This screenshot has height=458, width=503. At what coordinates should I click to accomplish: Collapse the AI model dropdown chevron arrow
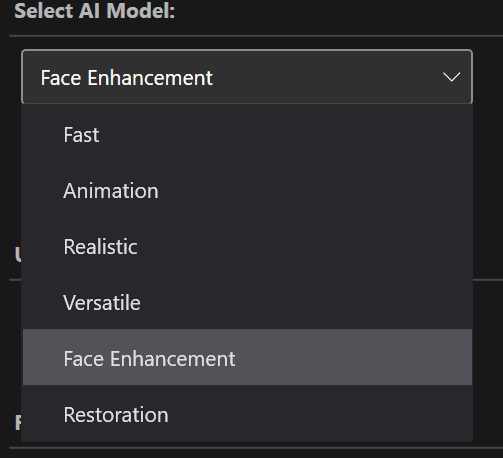click(x=451, y=77)
